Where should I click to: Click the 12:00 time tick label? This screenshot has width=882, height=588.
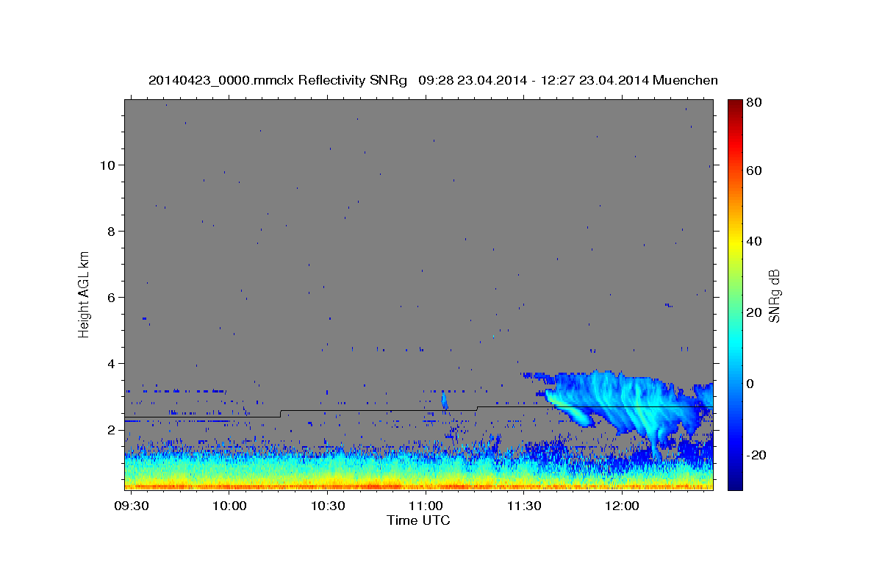(x=622, y=506)
